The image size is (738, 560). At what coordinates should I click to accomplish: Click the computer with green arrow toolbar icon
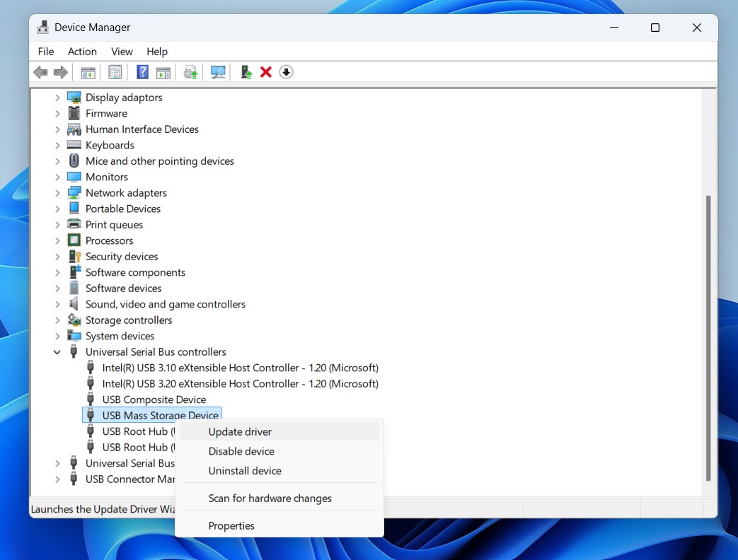coord(246,72)
